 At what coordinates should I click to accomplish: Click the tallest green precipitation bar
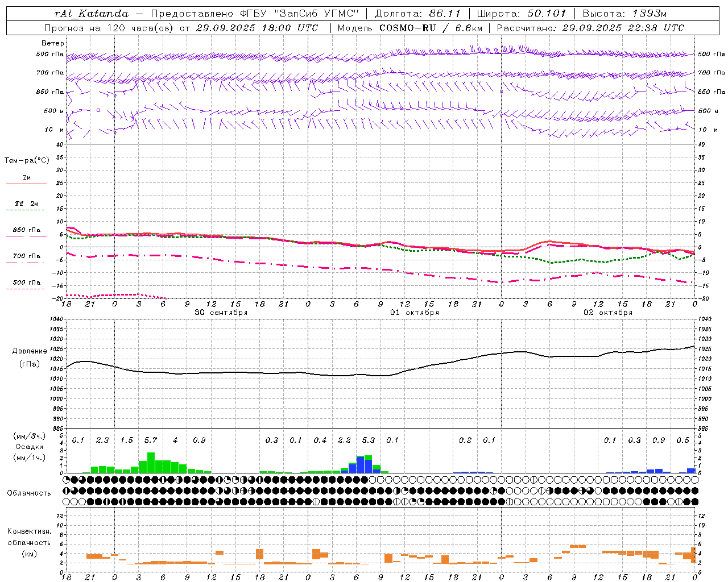[151, 463]
